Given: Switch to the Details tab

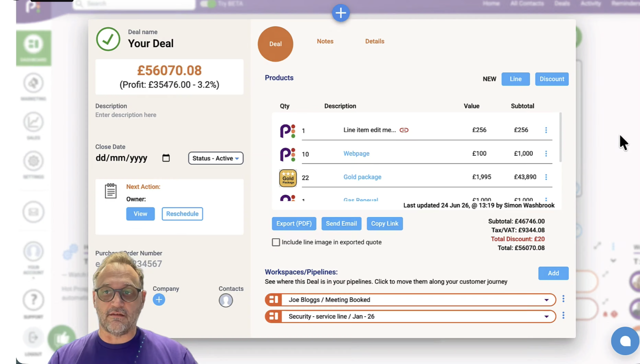Looking at the screenshot, I should [374, 41].
